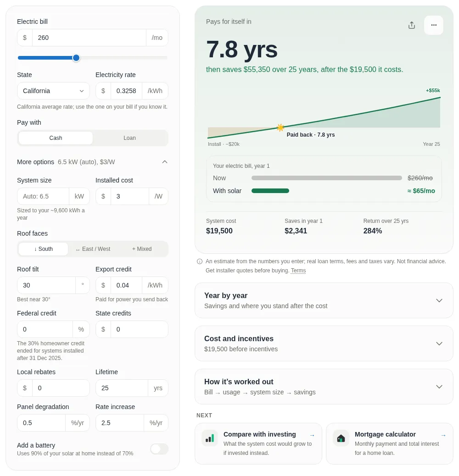Viewport: 459px width, 476px height.
Task: Click the house icon on Mortgage calculator
Action: pyautogui.click(x=341, y=438)
